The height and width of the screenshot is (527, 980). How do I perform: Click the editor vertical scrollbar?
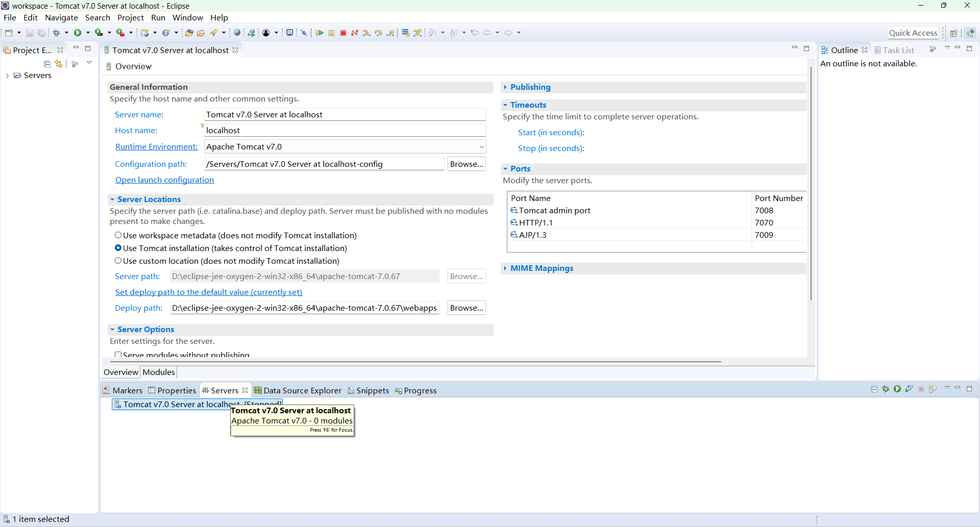811,184
